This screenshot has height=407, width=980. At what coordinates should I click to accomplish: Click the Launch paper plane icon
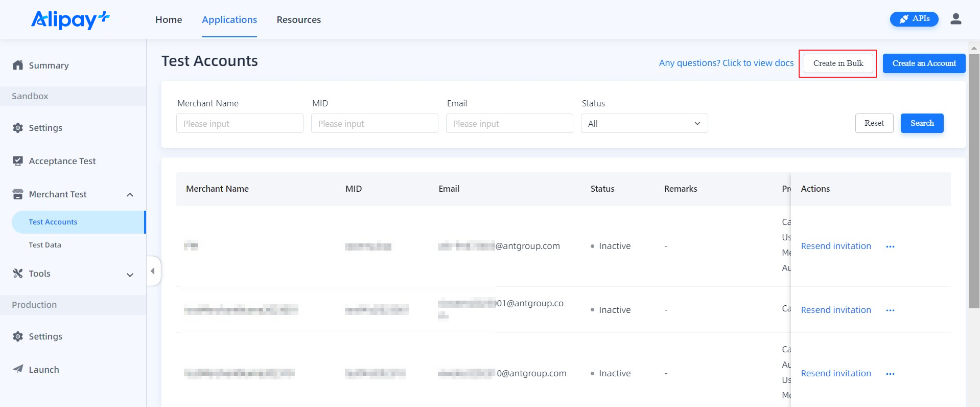(18, 369)
